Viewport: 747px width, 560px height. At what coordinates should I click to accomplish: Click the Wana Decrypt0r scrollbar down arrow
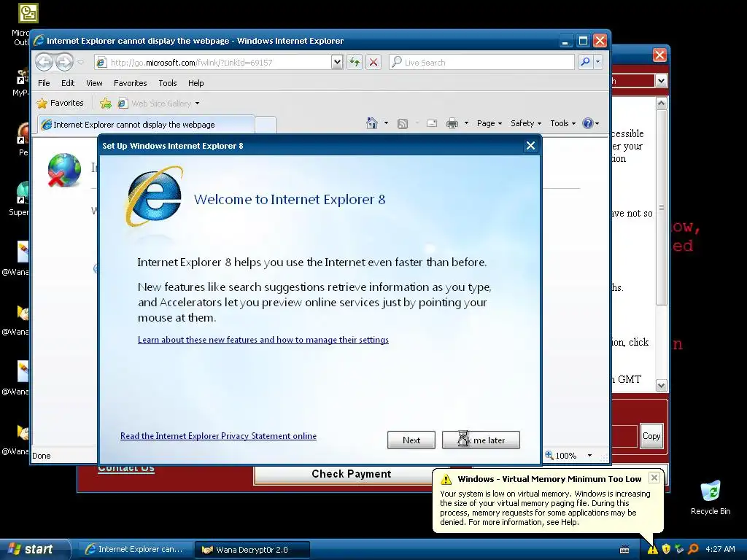(x=661, y=385)
